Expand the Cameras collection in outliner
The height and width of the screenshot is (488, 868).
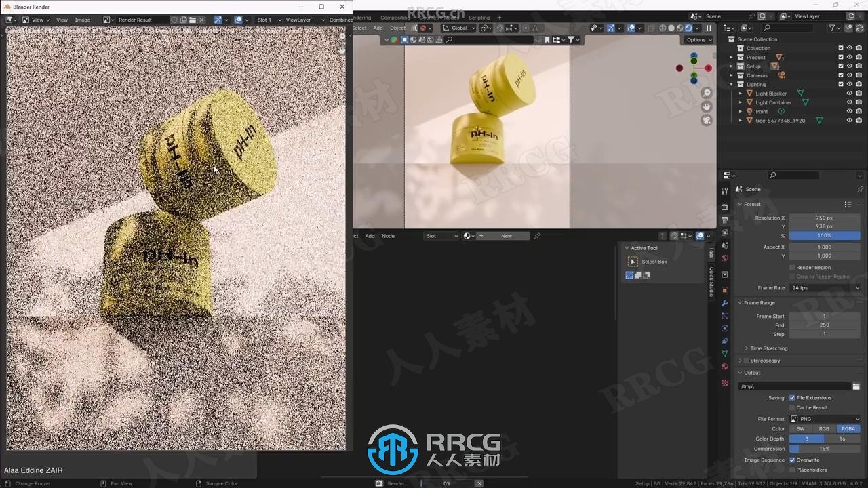pos(732,75)
